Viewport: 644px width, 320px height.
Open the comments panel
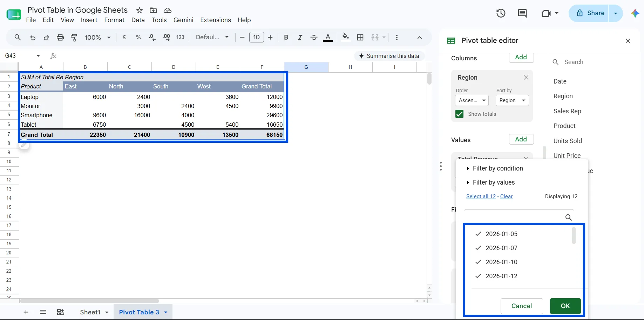point(522,13)
